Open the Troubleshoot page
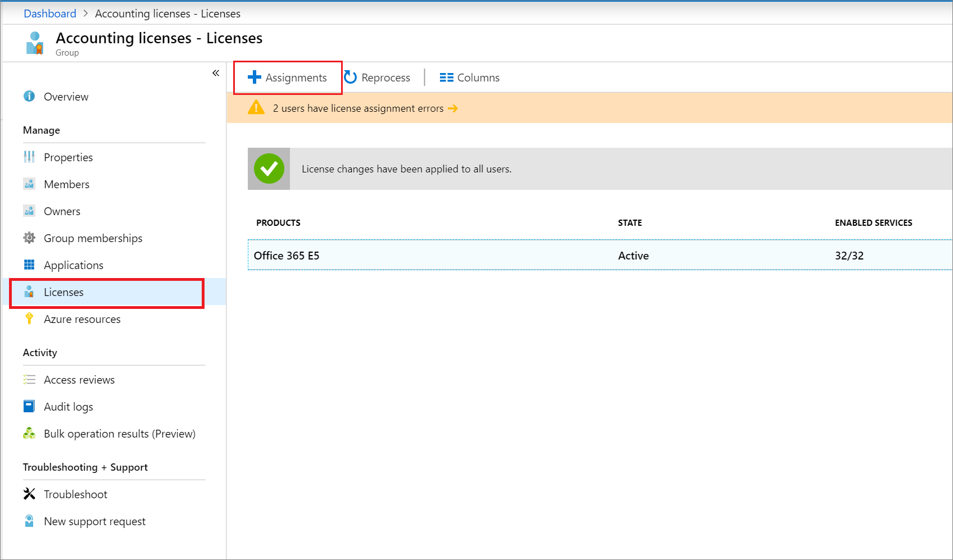The height and width of the screenshot is (560, 953). click(x=75, y=494)
